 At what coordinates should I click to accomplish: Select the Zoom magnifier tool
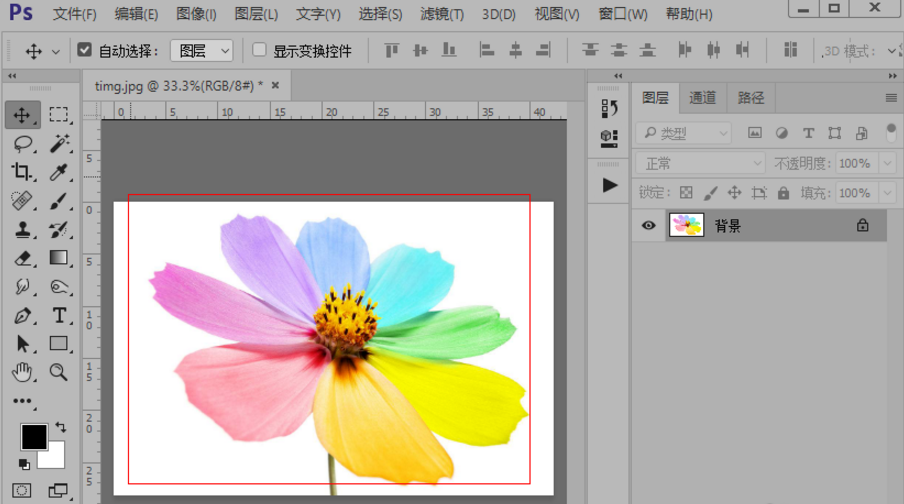(x=59, y=373)
